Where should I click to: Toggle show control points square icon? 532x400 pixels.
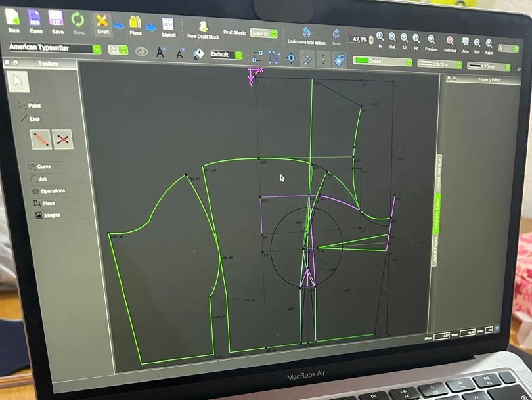(x=257, y=56)
